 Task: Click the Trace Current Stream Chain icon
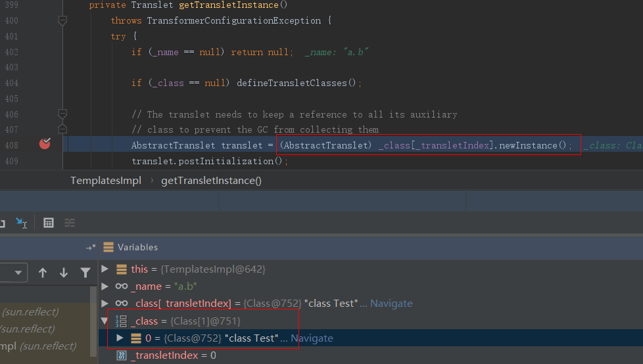[70, 223]
